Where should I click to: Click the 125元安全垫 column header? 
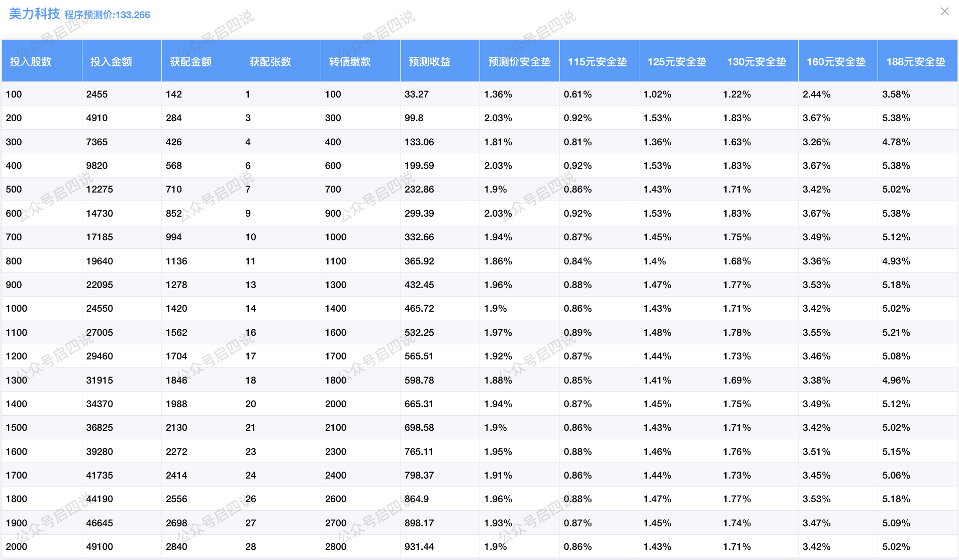677,62
